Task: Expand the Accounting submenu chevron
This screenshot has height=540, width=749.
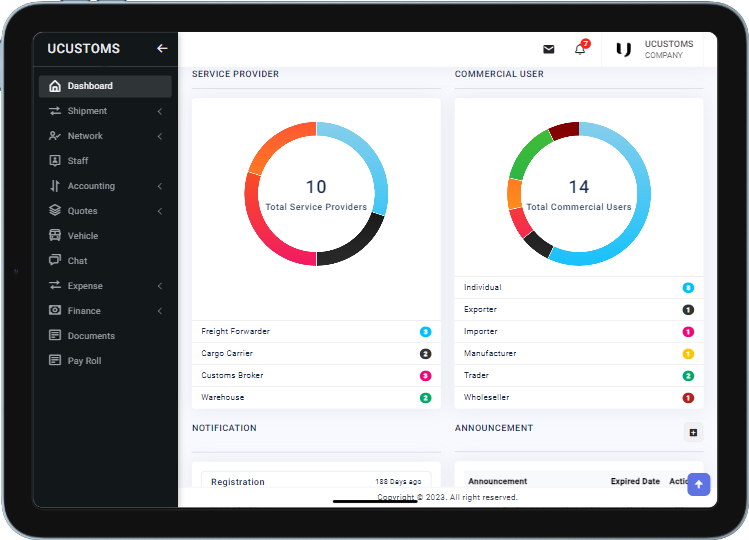Action: (x=160, y=186)
